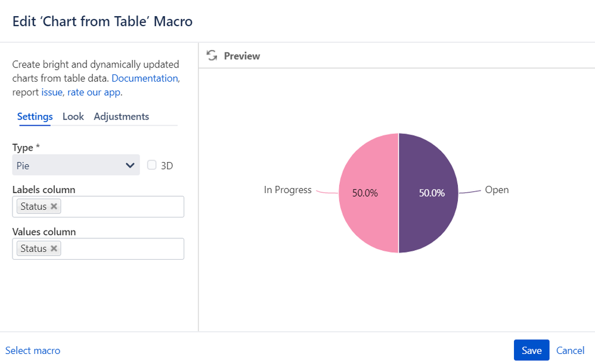Open the Documentation link
The width and height of the screenshot is (595, 364).
coord(144,78)
